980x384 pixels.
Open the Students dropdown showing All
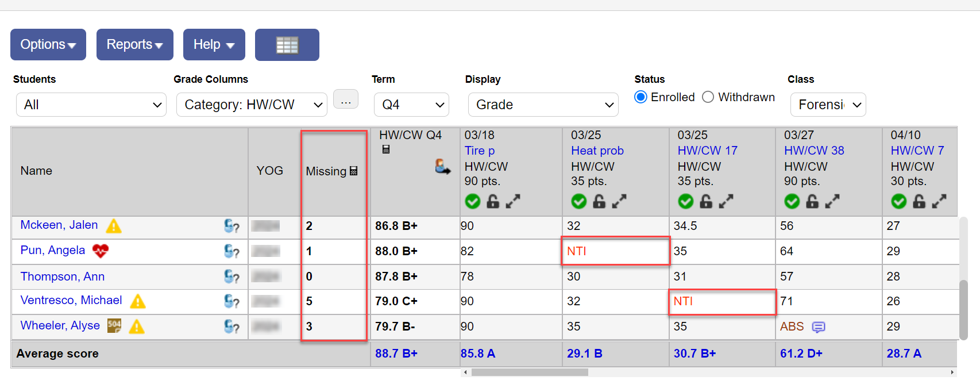coord(91,105)
